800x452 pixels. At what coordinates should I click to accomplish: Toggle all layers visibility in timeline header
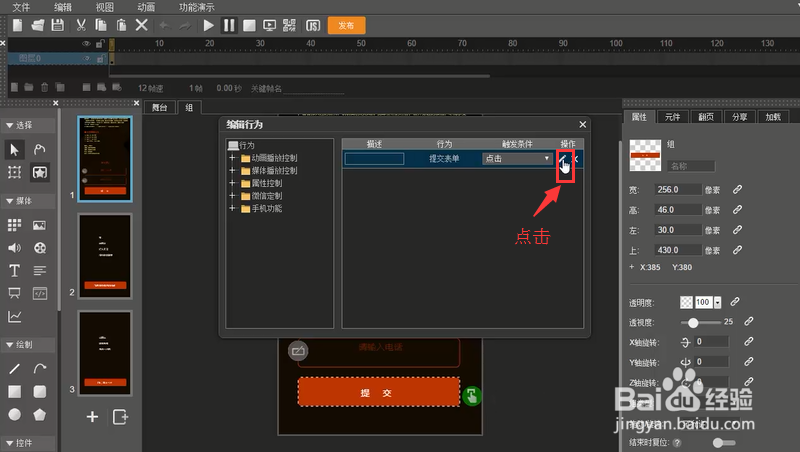click(x=86, y=44)
